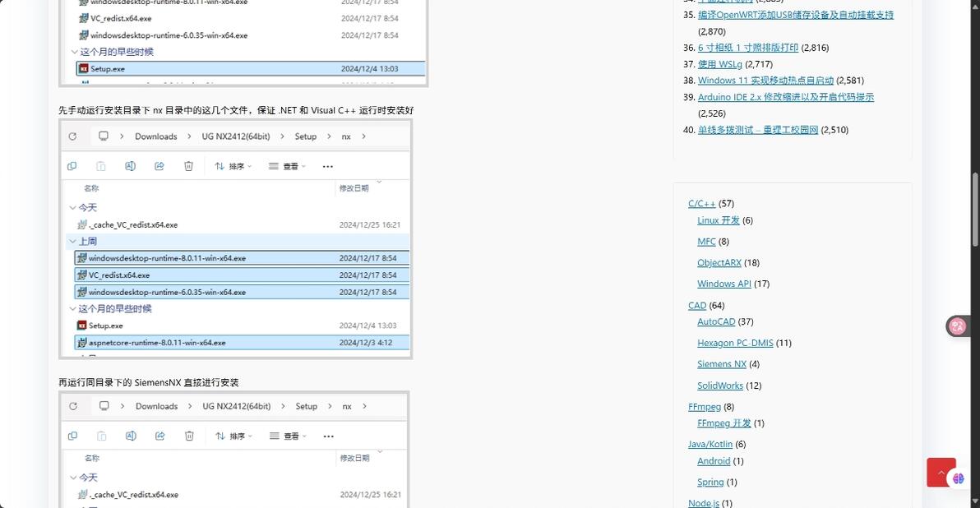Open the SolidWorks category link
The height and width of the screenshot is (508, 980).
coord(720,386)
